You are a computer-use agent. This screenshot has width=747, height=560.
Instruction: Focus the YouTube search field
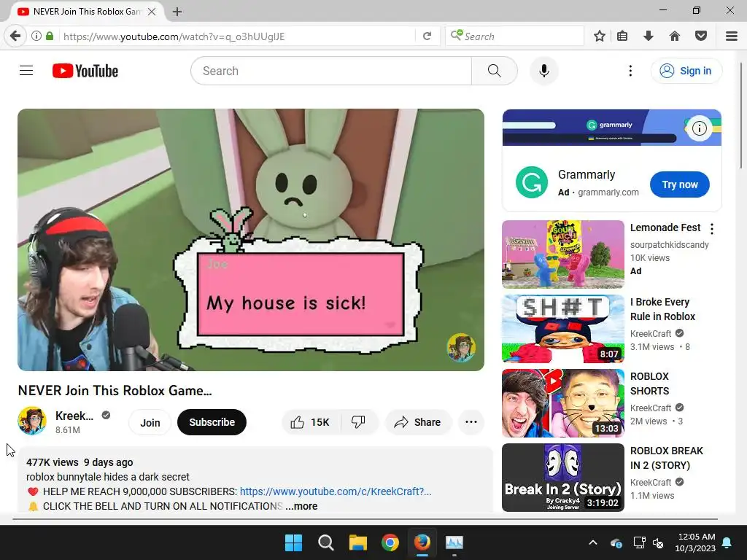point(331,71)
